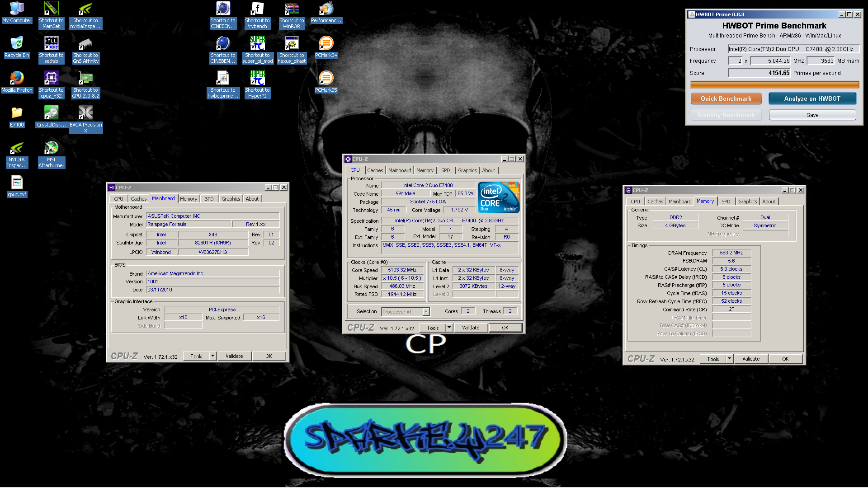This screenshot has width=868, height=488.
Task: Click Core Speed value 5103.32 MHz
Action: tap(402, 270)
